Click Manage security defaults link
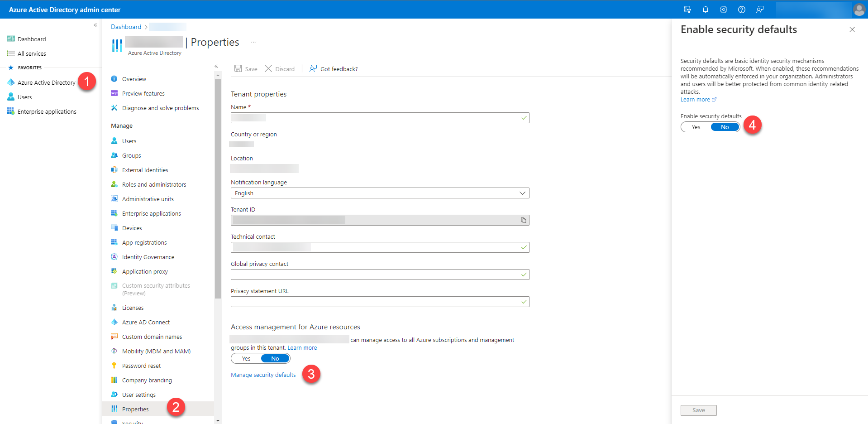868x424 pixels. tap(263, 375)
